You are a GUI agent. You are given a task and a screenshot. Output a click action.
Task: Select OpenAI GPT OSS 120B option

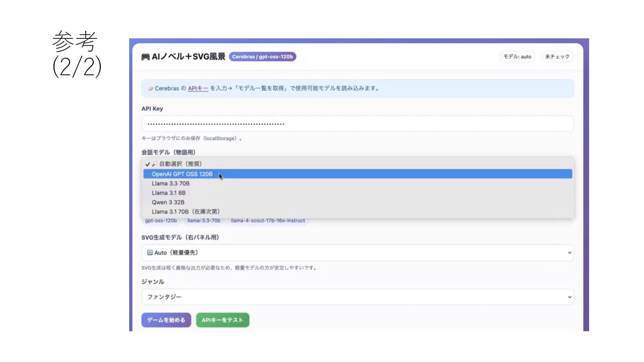(358, 174)
